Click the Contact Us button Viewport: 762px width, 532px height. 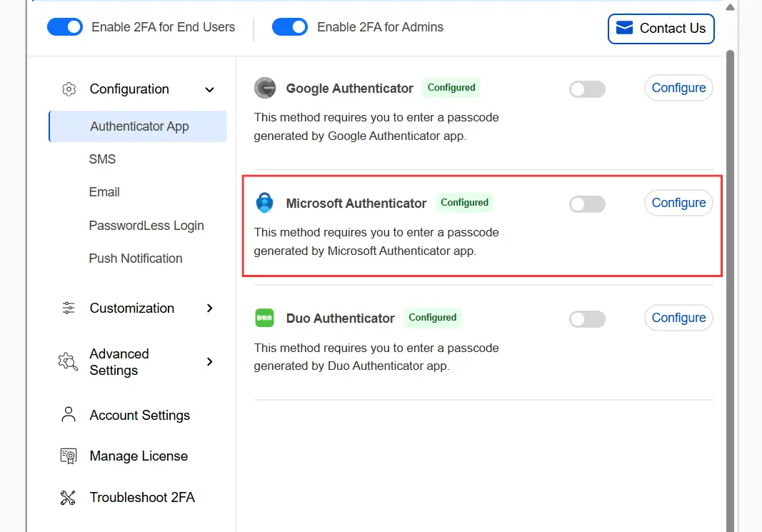(661, 29)
